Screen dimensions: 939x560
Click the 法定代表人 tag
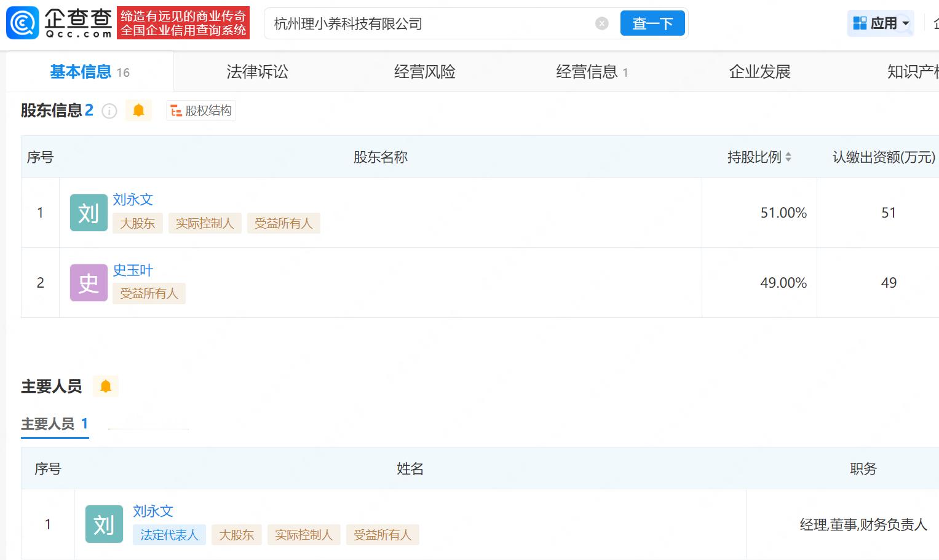click(169, 535)
